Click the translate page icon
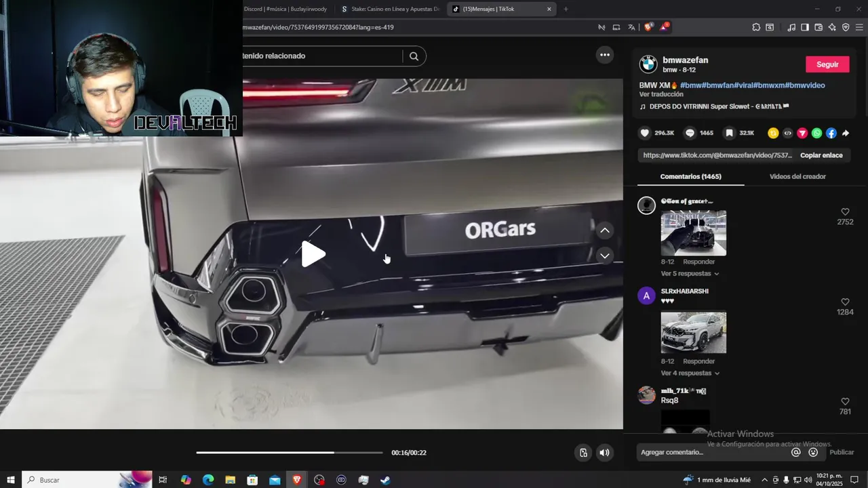 pyautogui.click(x=631, y=27)
